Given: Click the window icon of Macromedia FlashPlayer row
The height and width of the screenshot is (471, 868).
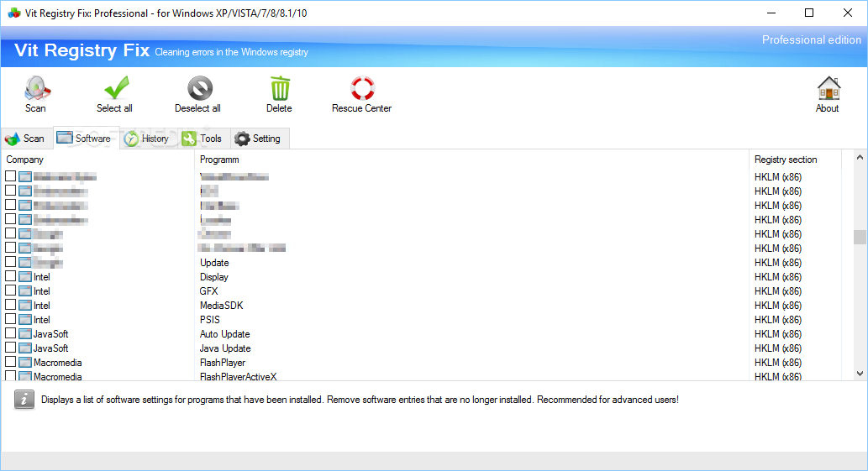Looking at the screenshot, I should (x=25, y=364).
